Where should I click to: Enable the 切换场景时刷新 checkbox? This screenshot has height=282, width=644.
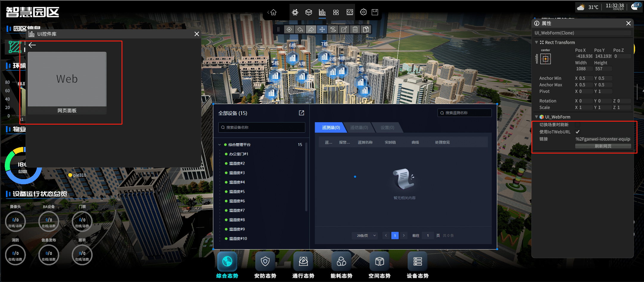click(x=578, y=125)
